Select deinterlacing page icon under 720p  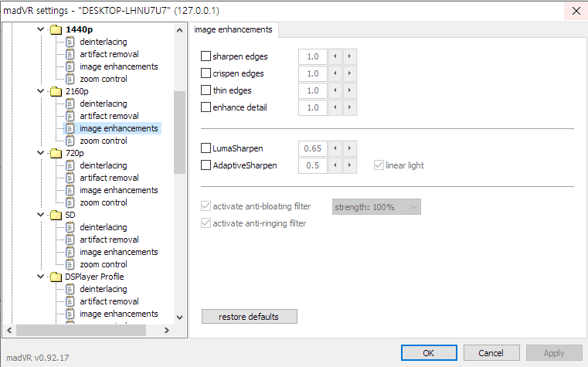pos(70,165)
